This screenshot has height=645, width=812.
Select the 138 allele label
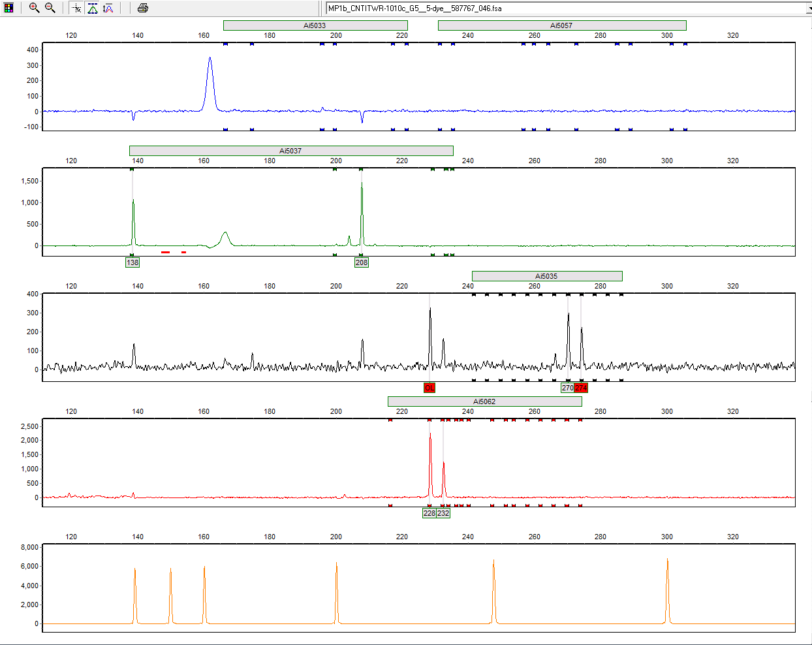click(133, 262)
